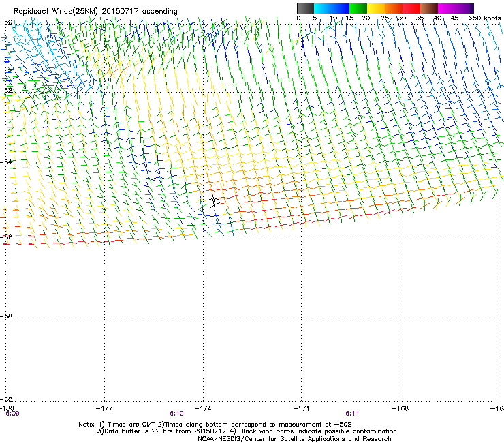Click the red 30-35 knots legend segment

pyautogui.click(x=411, y=8)
